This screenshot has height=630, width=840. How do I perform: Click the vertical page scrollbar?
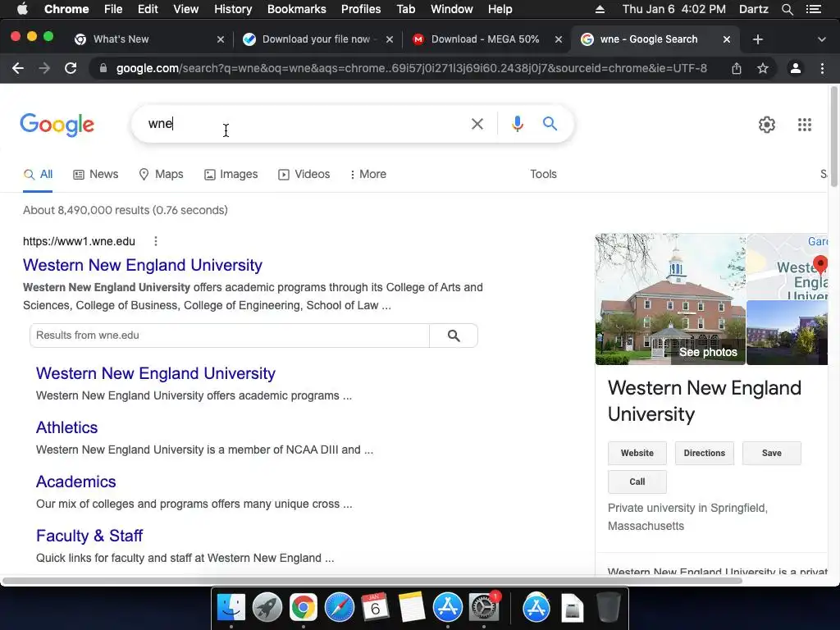point(833,137)
